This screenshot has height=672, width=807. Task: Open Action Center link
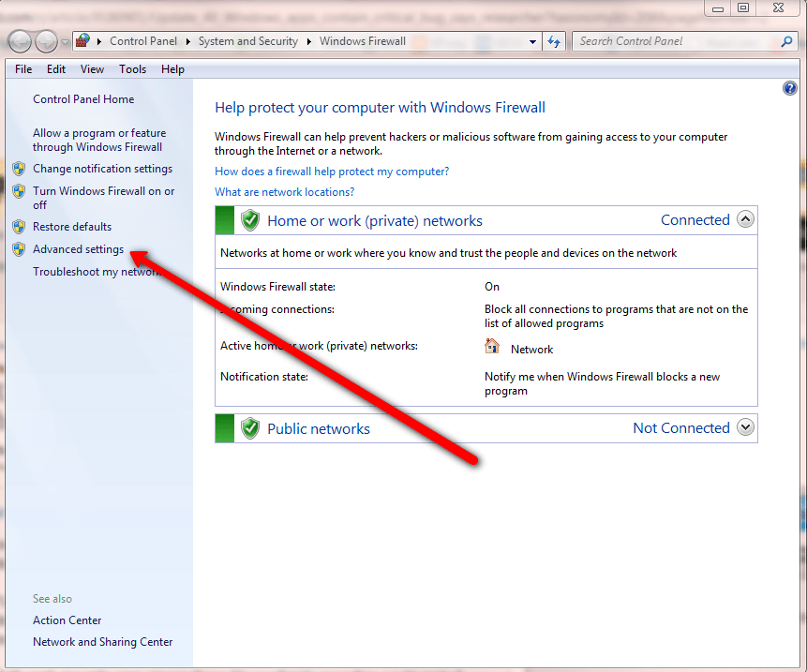pyautogui.click(x=67, y=620)
